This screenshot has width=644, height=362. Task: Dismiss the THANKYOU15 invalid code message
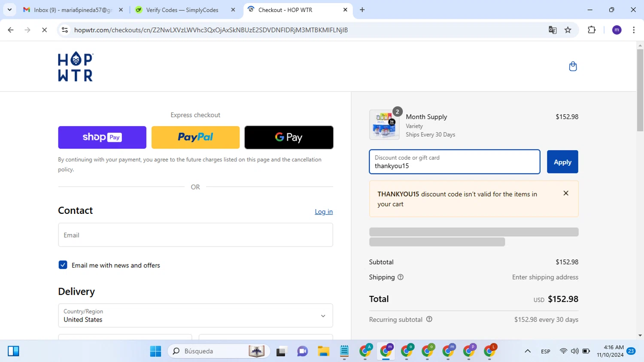pos(566,193)
